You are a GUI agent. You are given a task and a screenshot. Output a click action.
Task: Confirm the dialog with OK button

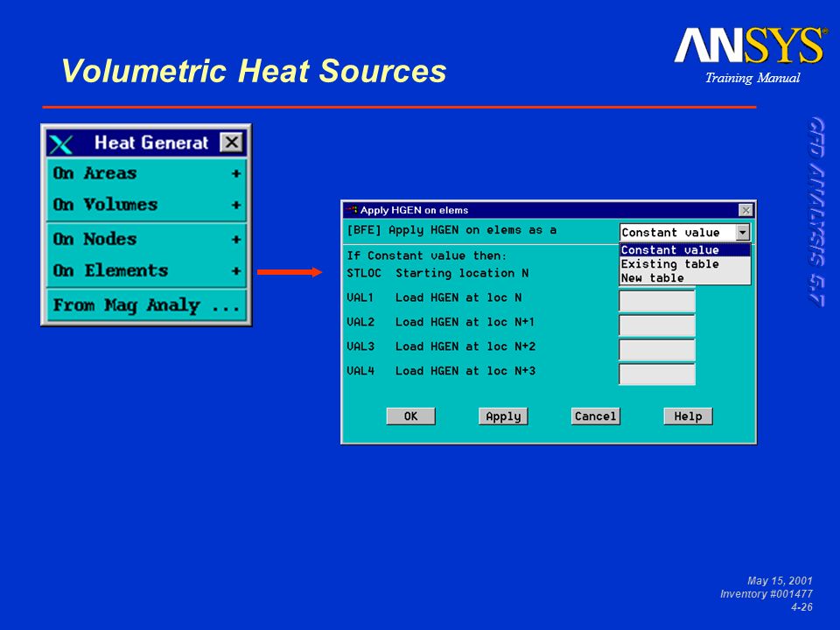point(411,416)
